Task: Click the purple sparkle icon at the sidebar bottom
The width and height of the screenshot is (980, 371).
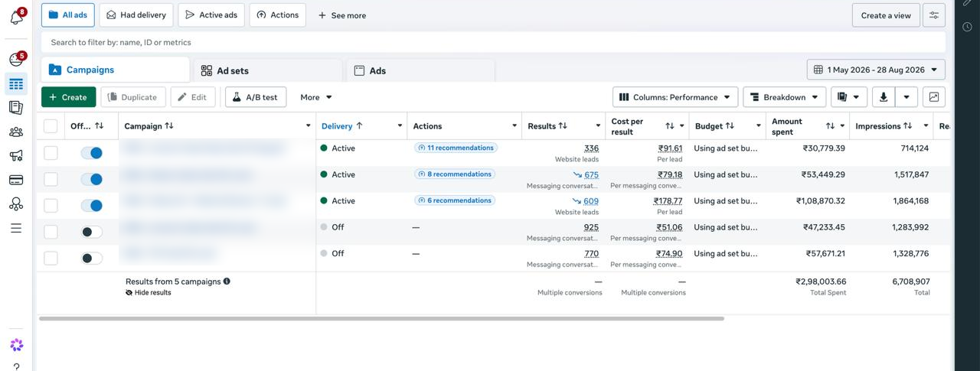Action: [16, 345]
